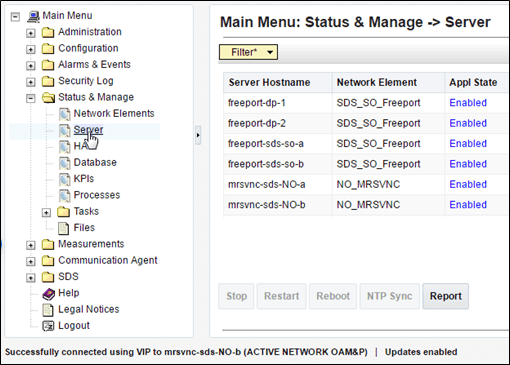Open the KPIs menu item
This screenshot has width=510, height=365.
(x=84, y=179)
